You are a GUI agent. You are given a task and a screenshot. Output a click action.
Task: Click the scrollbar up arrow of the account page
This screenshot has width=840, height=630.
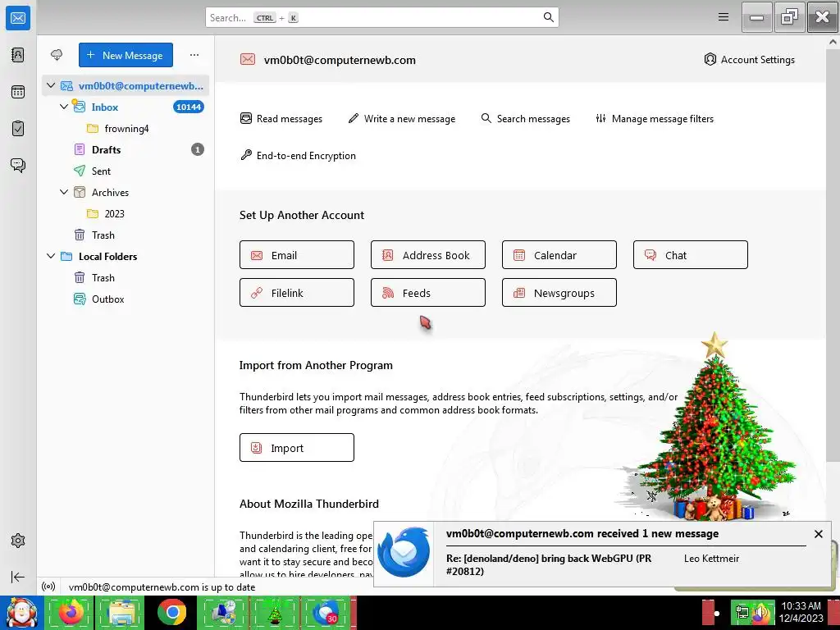[x=833, y=41]
